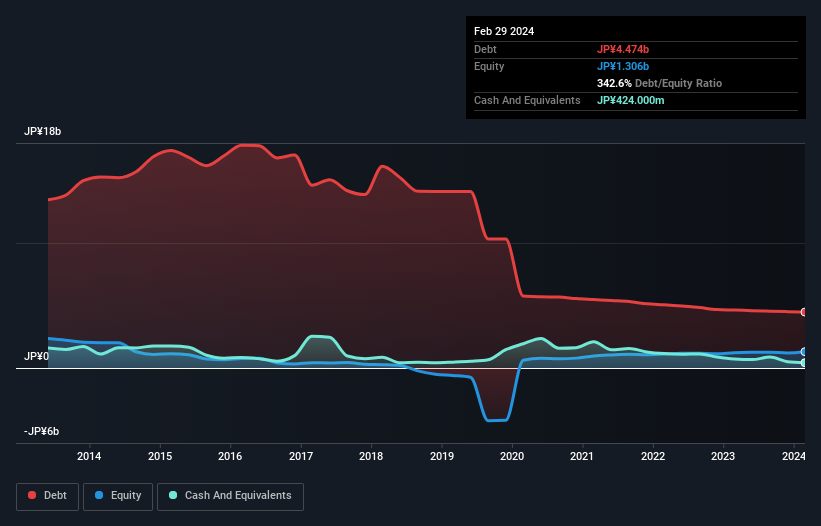This screenshot has width=821, height=526.
Task: Click the 2018 x-axis label
Action: click(x=371, y=456)
